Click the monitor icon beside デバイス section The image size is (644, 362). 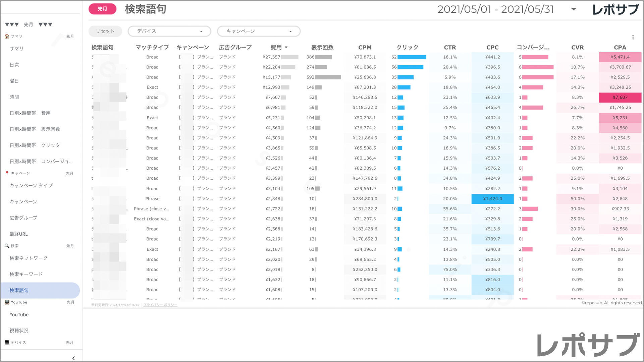pyautogui.click(x=7, y=342)
